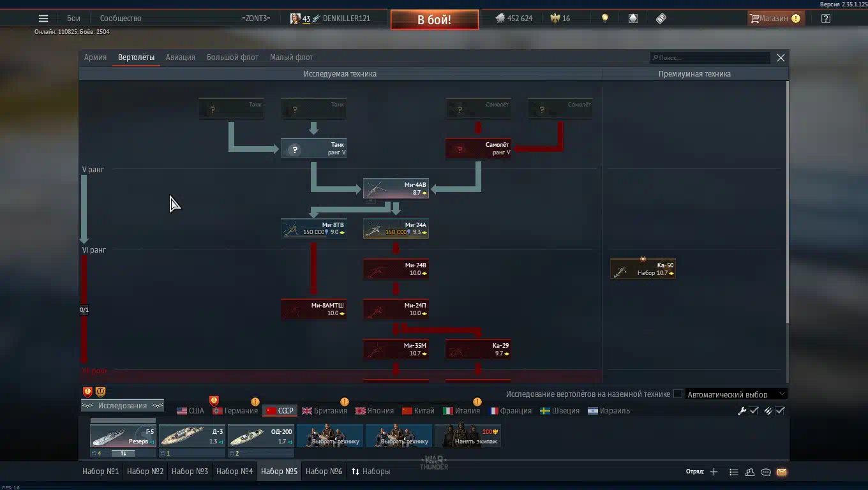
Task: Click the =ZONT3= squadron tag
Action: 256,19
